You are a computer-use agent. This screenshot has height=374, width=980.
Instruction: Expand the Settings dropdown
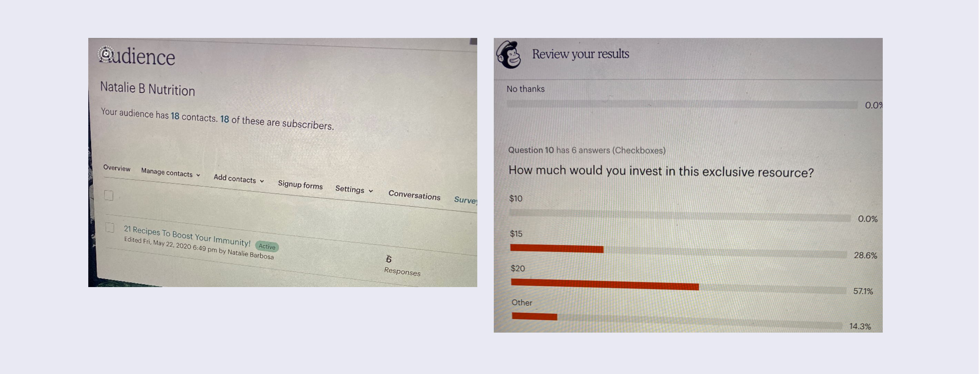coord(354,189)
